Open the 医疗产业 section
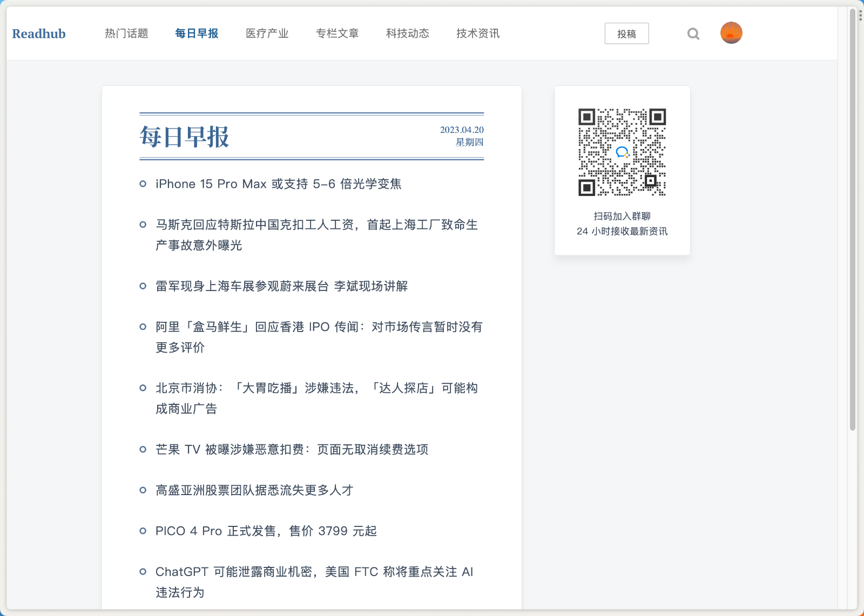Screen dimensions: 864x616 click(267, 33)
